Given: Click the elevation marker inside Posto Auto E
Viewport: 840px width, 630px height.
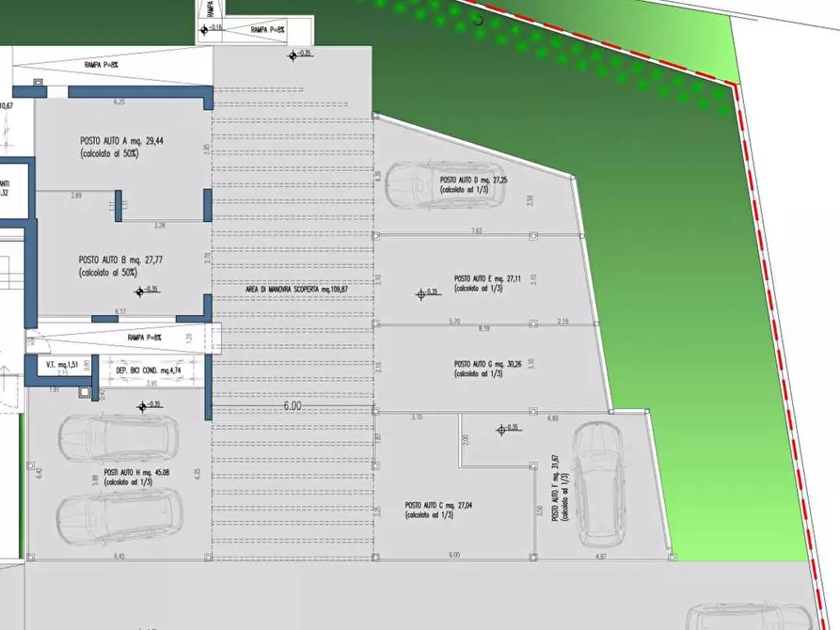Looking at the screenshot, I should point(421,294).
